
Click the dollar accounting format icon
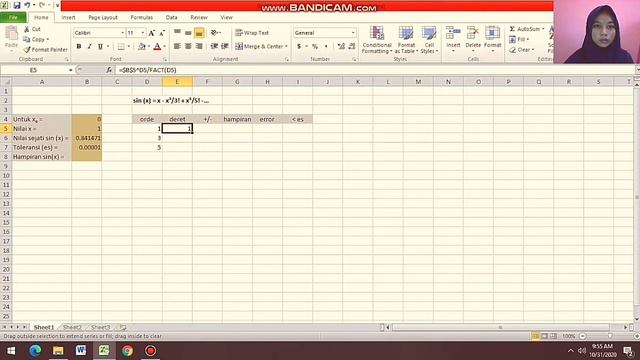(299, 47)
